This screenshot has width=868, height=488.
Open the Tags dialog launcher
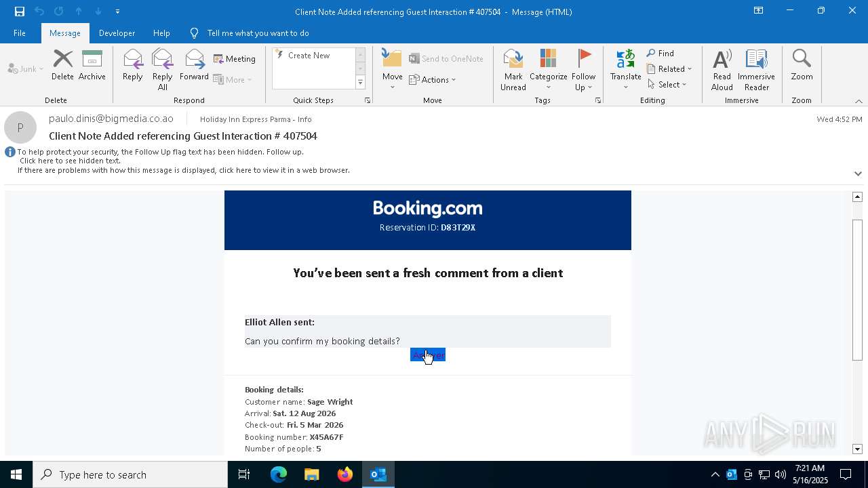(x=598, y=100)
